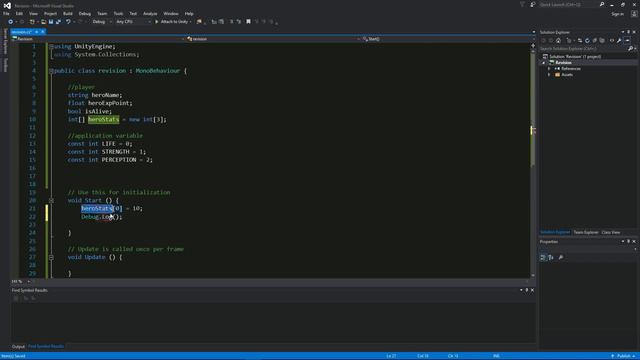Click the Solution 'Revision' root tree item

pos(571,56)
